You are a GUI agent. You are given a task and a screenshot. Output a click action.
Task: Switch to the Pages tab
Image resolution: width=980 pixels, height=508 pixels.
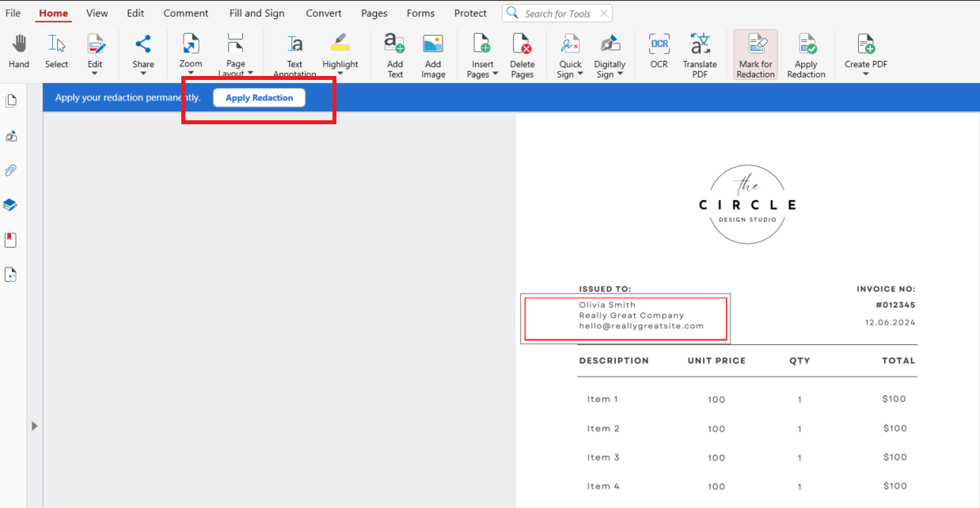tap(374, 13)
